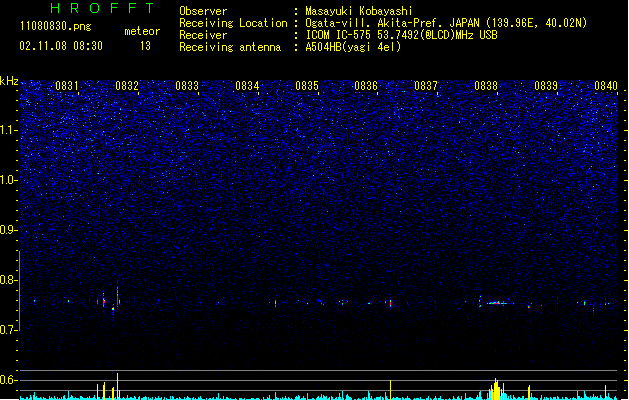This screenshot has width=629, height=400.
Task: Click the date stamp 02.11.08 08:30
Action: pyautogui.click(x=61, y=46)
